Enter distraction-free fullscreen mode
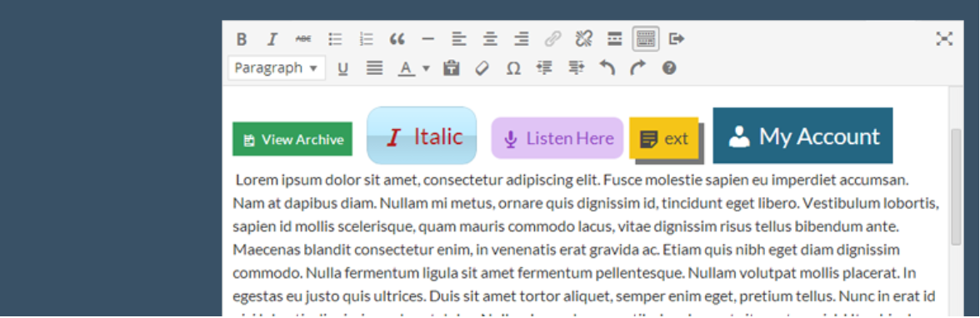 [x=943, y=39]
